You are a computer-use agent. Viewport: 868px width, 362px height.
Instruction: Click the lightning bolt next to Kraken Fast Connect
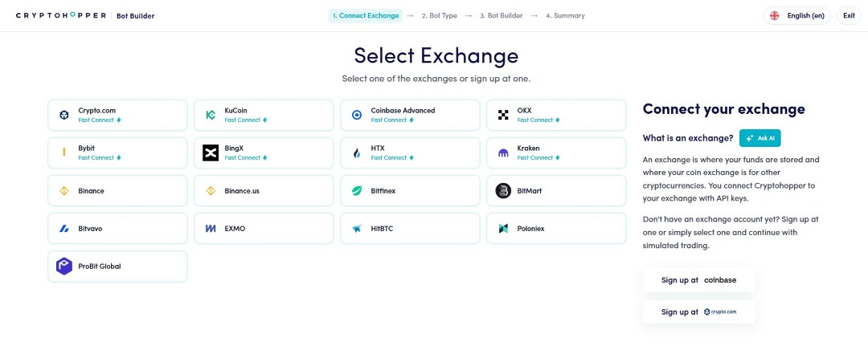pos(558,157)
